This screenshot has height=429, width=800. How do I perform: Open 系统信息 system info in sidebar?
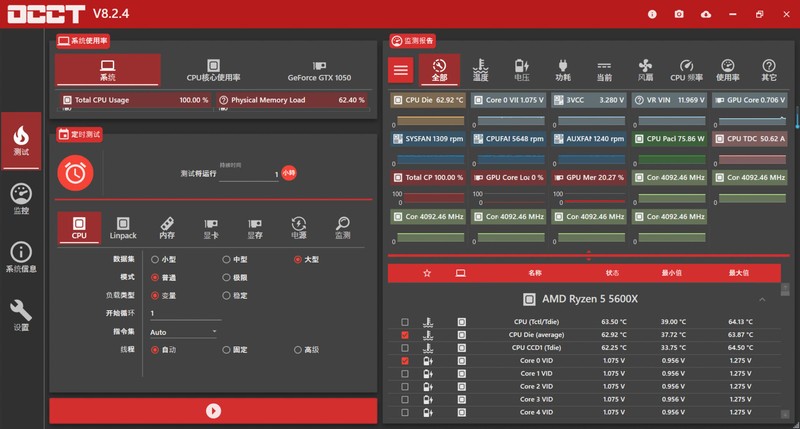(22, 257)
